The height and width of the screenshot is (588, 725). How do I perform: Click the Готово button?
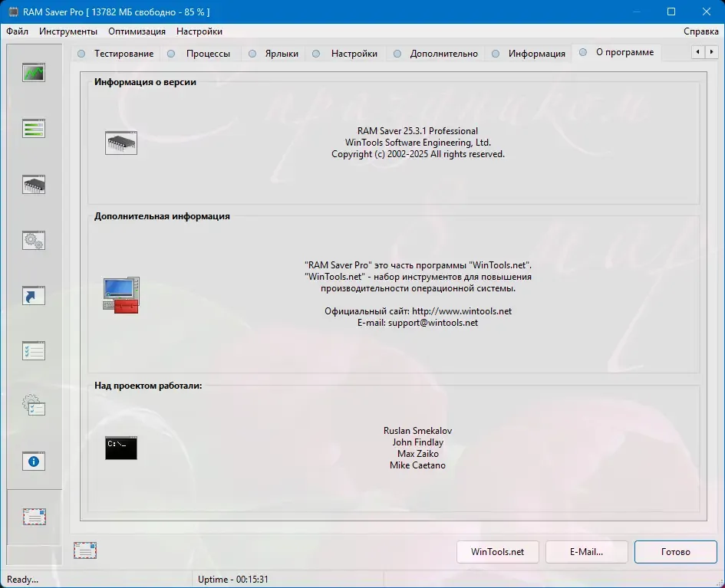click(x=676, y=552)
